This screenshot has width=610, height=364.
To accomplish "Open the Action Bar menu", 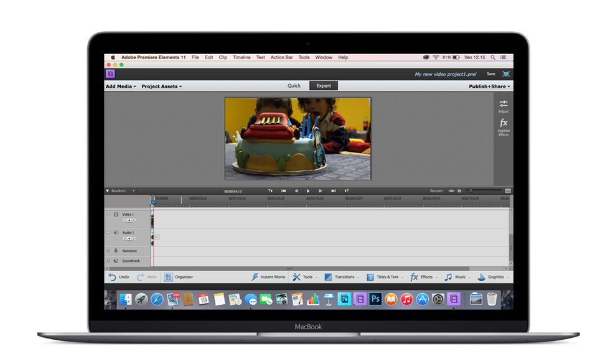I will point(281,57).
